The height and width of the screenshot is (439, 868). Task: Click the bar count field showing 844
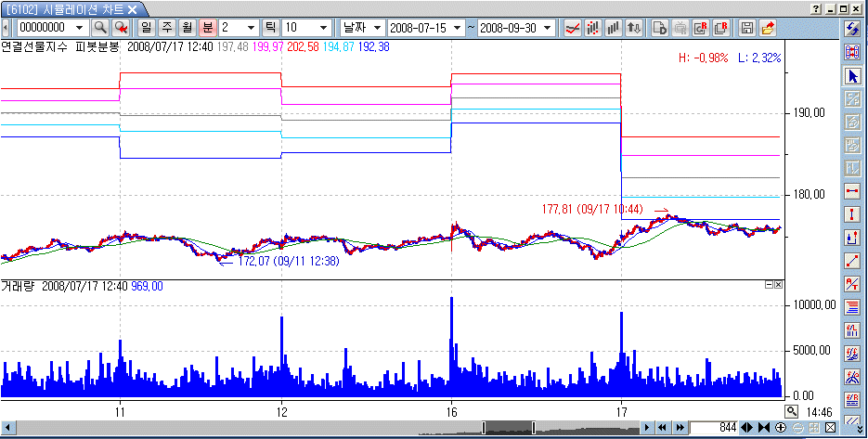716,427
